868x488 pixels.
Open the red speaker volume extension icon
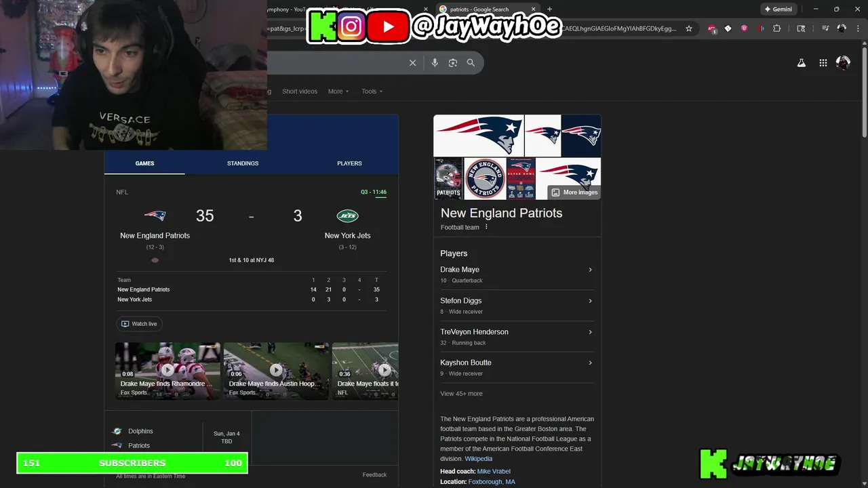pyautogui.click(x=760, y=28)
